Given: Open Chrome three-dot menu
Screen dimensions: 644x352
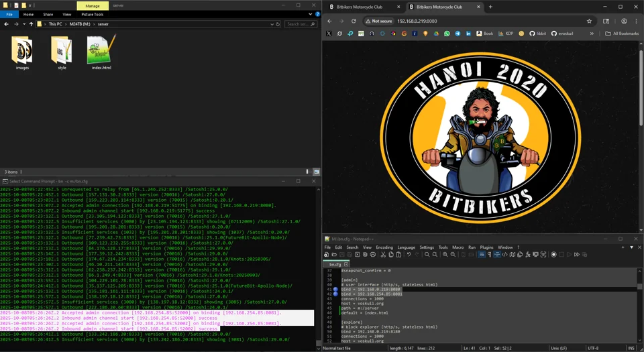Looking at the screenshot, I should click(x=636, y=21).
